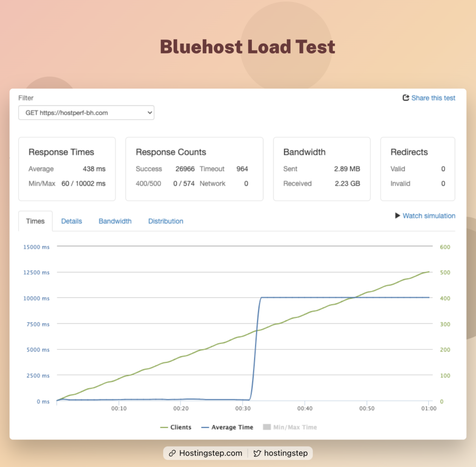Open the GET hostperf-bh.com filter dropdown

tap(86, 112)
